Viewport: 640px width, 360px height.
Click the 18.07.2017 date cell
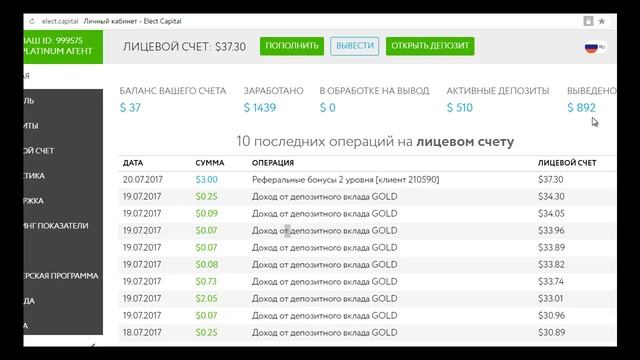142,333
